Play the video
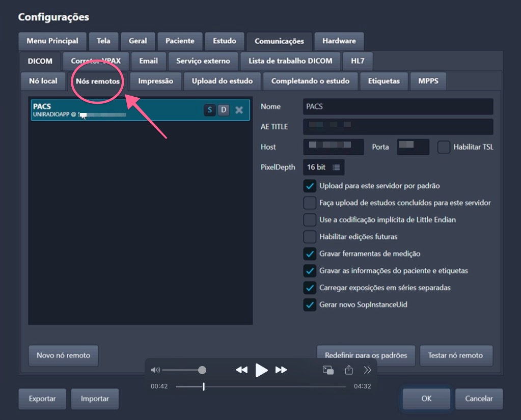 [261, 370]
